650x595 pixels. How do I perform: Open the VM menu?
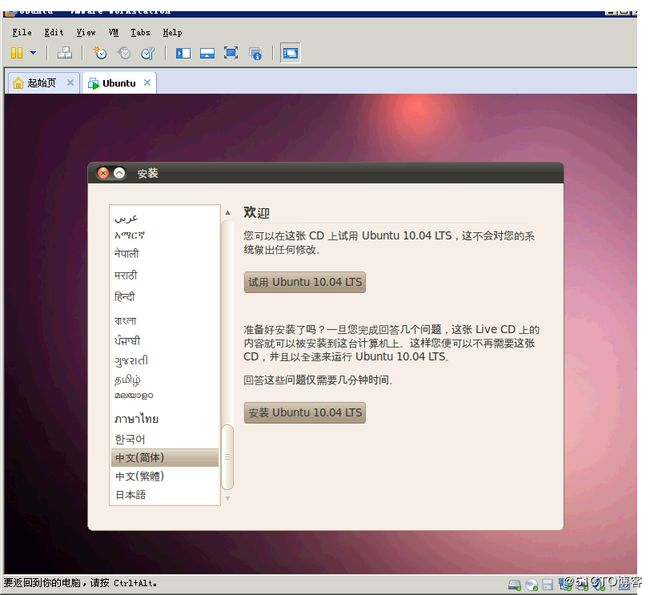tap(113, 32)
